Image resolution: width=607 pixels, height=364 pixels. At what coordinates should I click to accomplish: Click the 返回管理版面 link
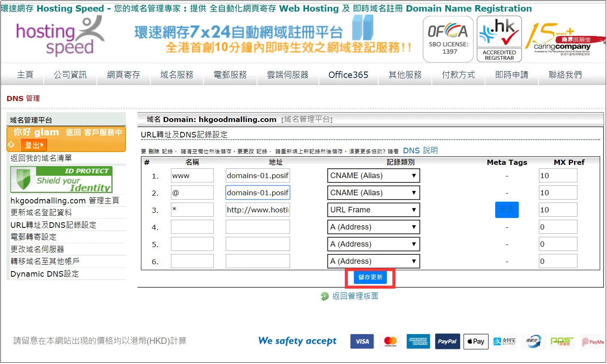355,296
